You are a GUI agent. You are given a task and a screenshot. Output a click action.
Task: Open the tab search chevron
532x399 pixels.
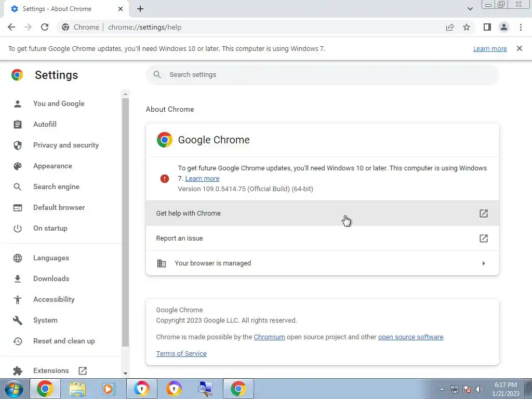coord(470,9)
